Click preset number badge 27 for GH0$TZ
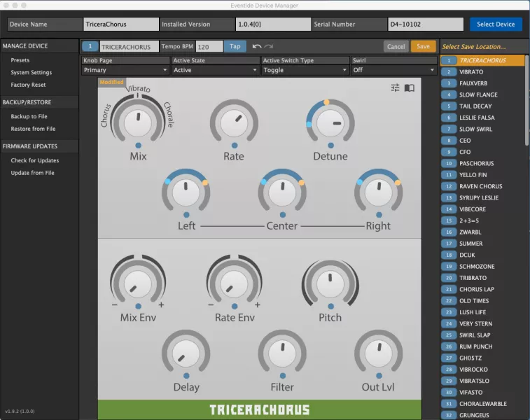The image size is (530, 420). (x=449, y=358)
